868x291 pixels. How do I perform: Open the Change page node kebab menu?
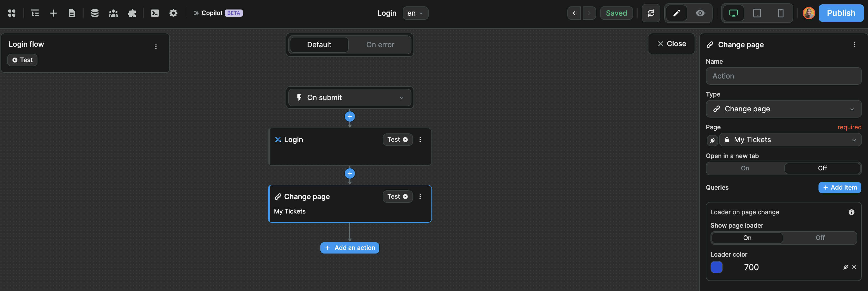tap(420, 196)
